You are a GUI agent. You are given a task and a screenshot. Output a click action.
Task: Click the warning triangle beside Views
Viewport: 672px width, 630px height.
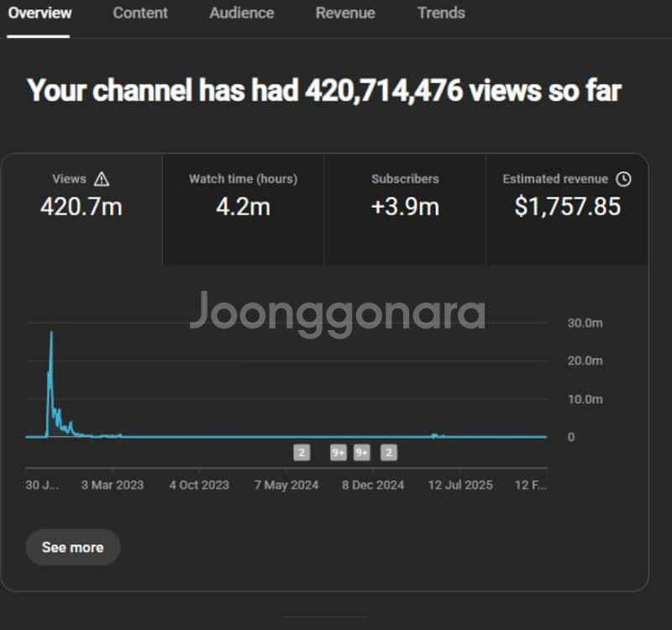tap(102, 179)
